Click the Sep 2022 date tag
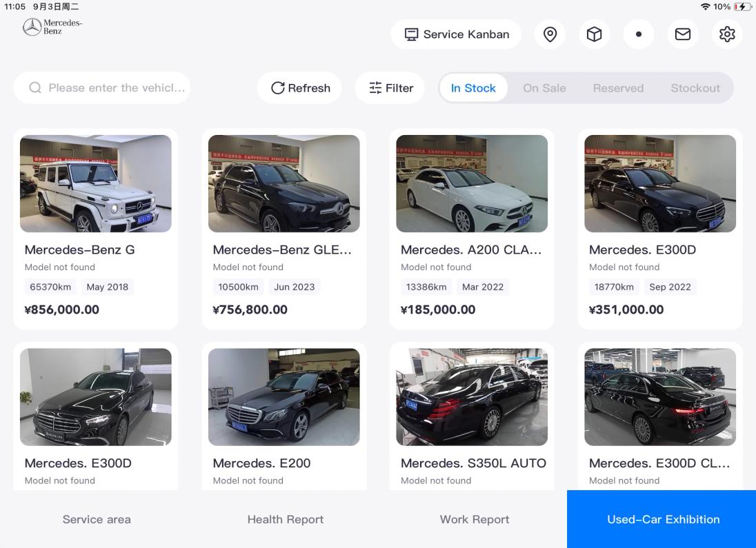Screen dimensions: 756x548 (670, 287)
